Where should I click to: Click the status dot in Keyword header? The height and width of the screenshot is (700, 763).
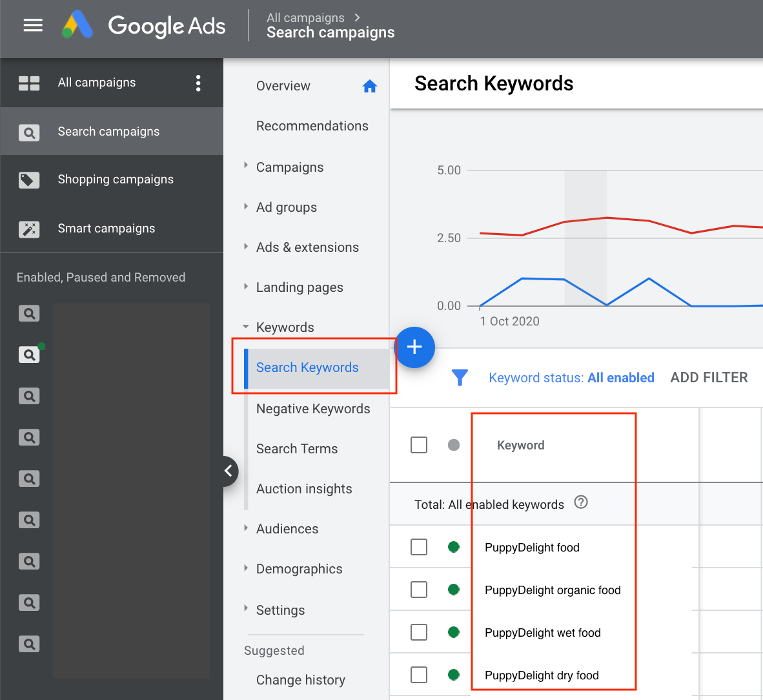454,445
